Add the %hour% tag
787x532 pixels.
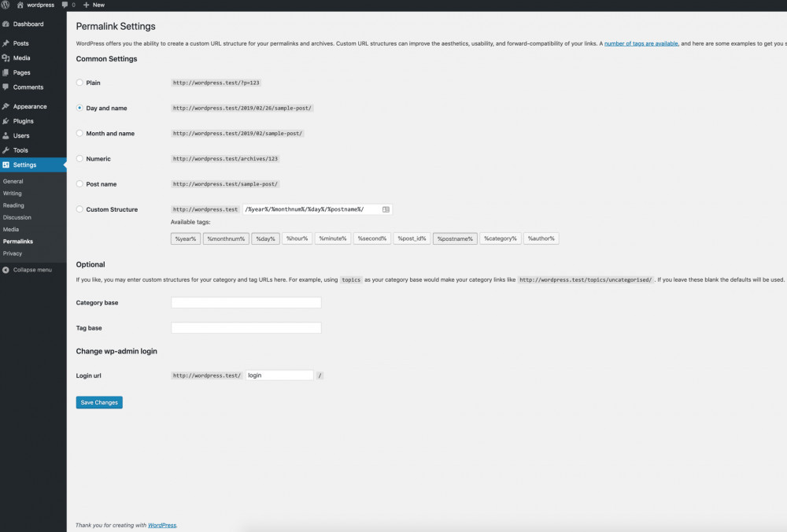point(297,238)
